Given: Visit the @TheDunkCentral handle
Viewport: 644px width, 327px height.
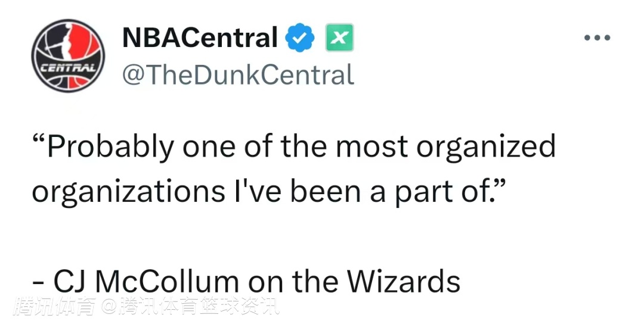Looking at the screenshot, I should (x=238, y=76).
